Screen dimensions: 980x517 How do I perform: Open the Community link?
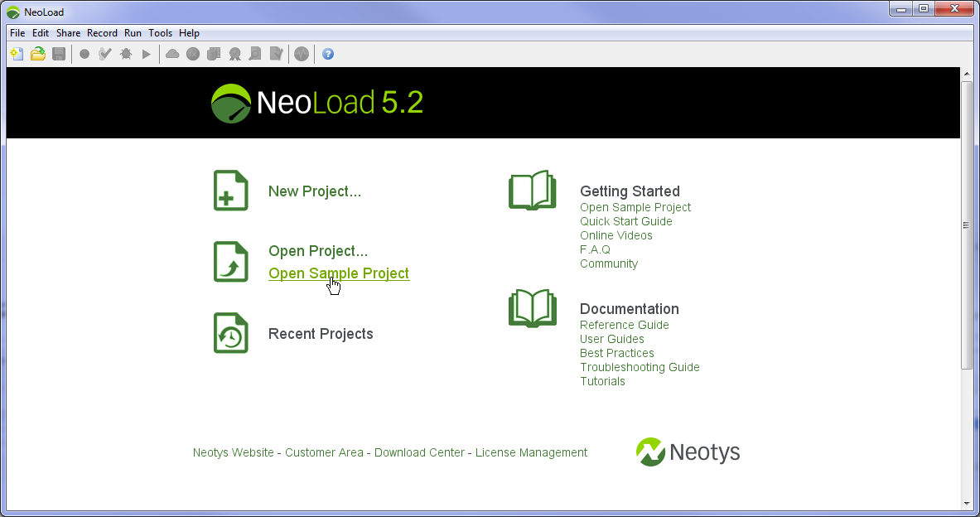click(x=609, y=263)
